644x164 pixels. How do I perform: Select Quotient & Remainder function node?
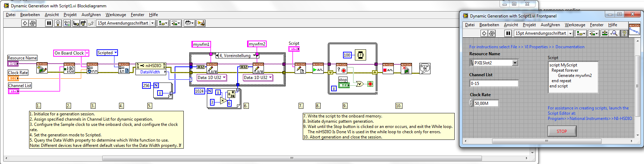[232, 94]
